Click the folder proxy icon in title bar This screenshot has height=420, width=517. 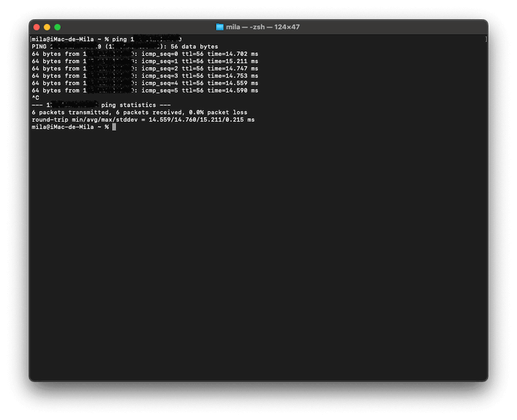pyautogui.click(x=220, y=27)
